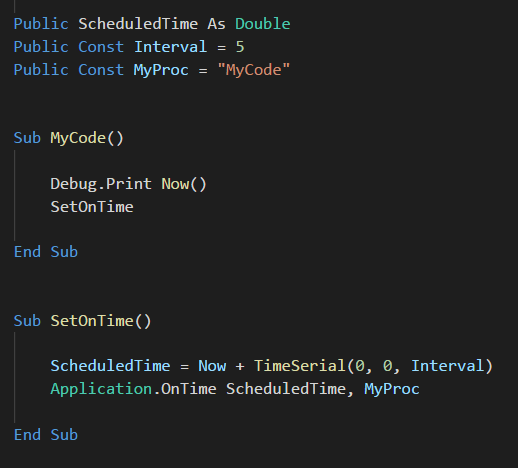
Task: Click the Double type keyword
Action: point(263,24)
